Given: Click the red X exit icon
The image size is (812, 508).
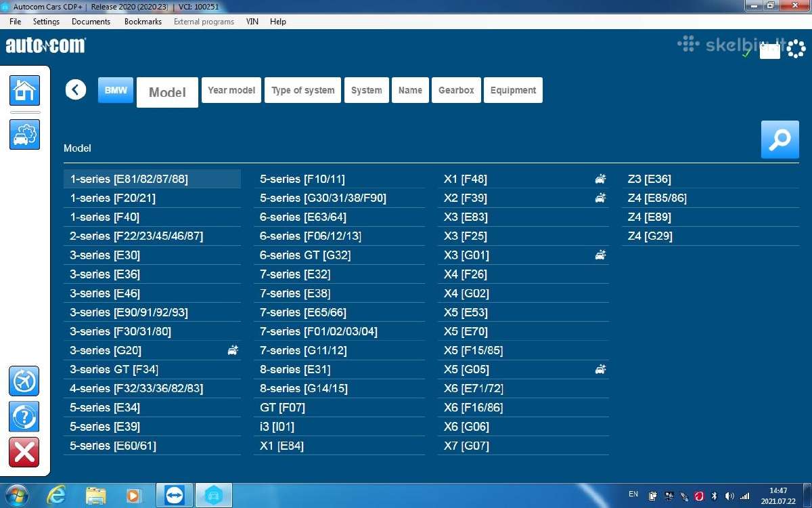Looking at the screenshot, I should 25,452.
